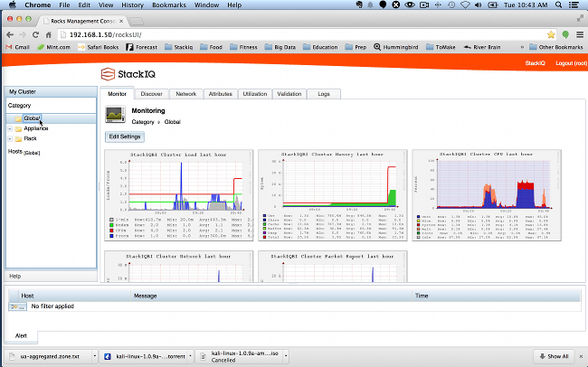Open the Big Data bookmarks folder
588x367 pixels.
click(x=280, y=47)
